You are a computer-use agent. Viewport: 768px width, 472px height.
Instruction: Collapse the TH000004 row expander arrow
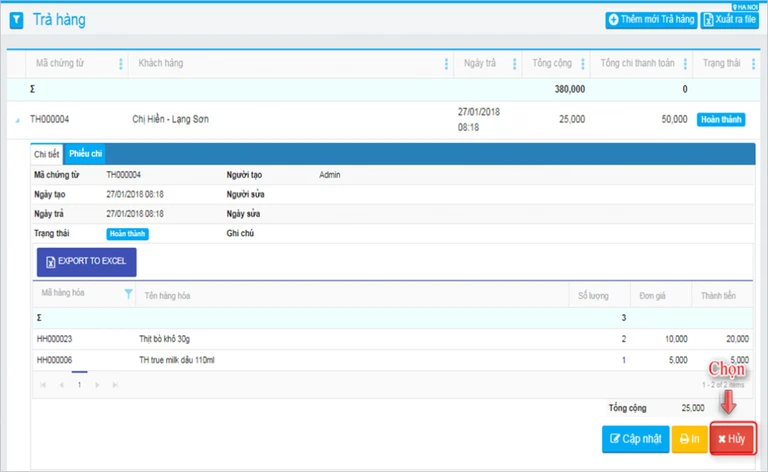click(x=17, y=120)
